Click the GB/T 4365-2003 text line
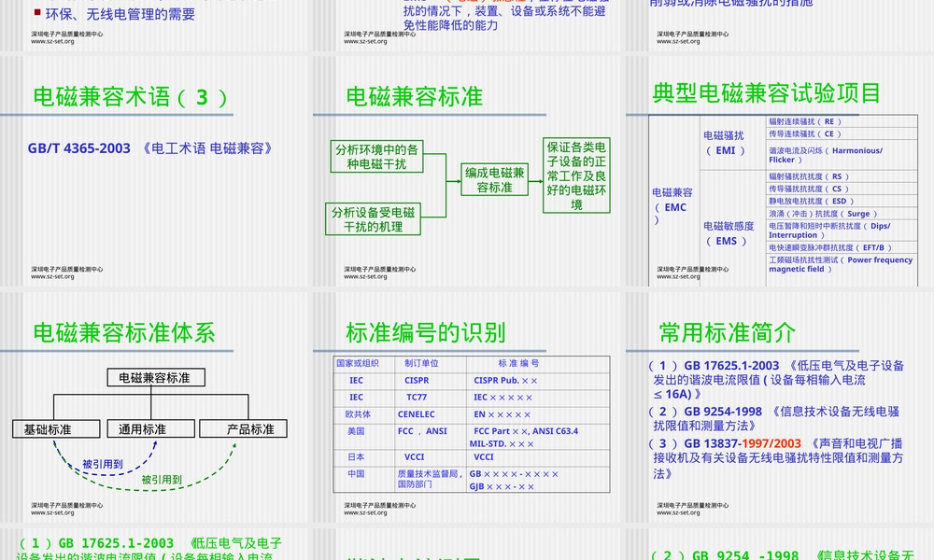Viewport: 934px width, 560px height. [x=150, y=148]
